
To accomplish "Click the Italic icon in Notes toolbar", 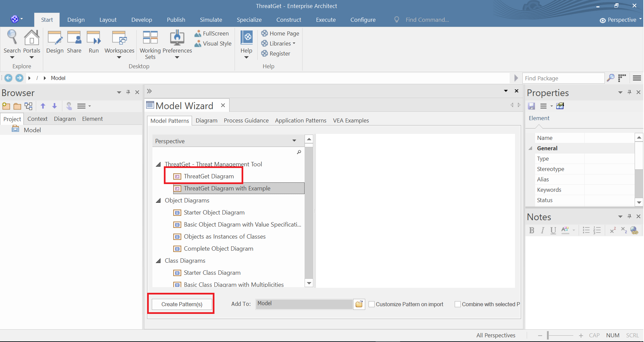I will pos(542,230).
